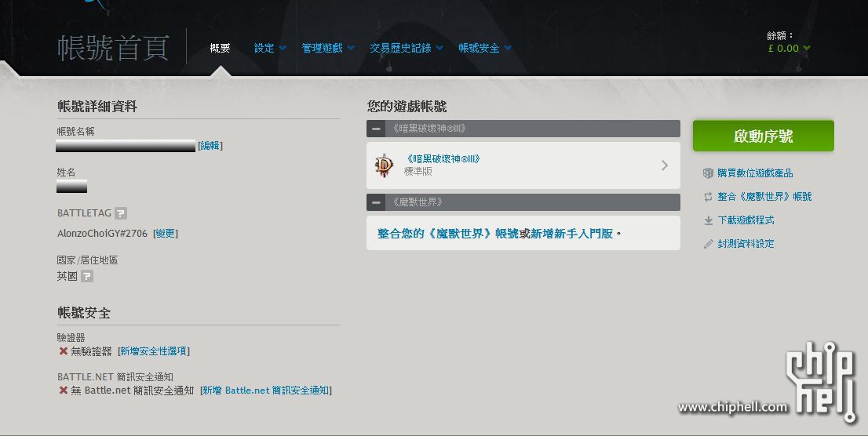Viewport: 868px width, 436px height.
Task: Click the pencil icon for 封測資料設定
Action: click(x=708, y=243)
